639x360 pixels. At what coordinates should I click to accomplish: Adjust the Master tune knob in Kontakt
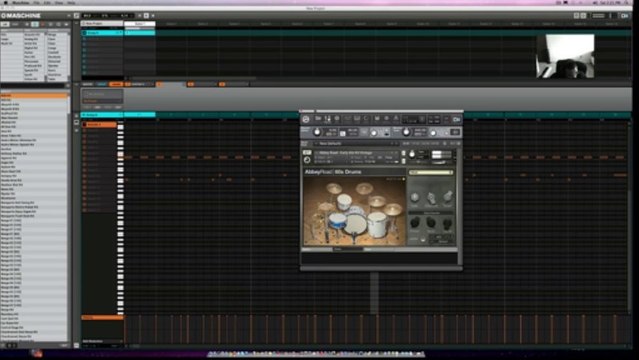click(406, 132)
